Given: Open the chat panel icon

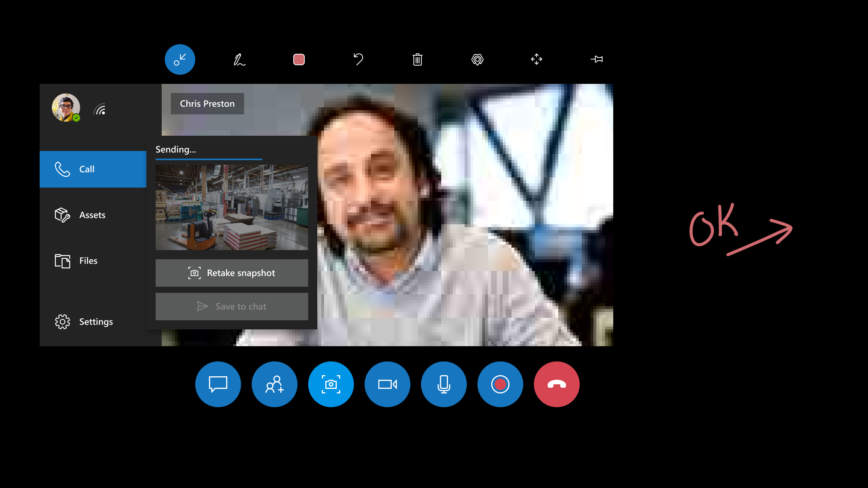Looking at the screenshot, I should [x=218, y=384].
